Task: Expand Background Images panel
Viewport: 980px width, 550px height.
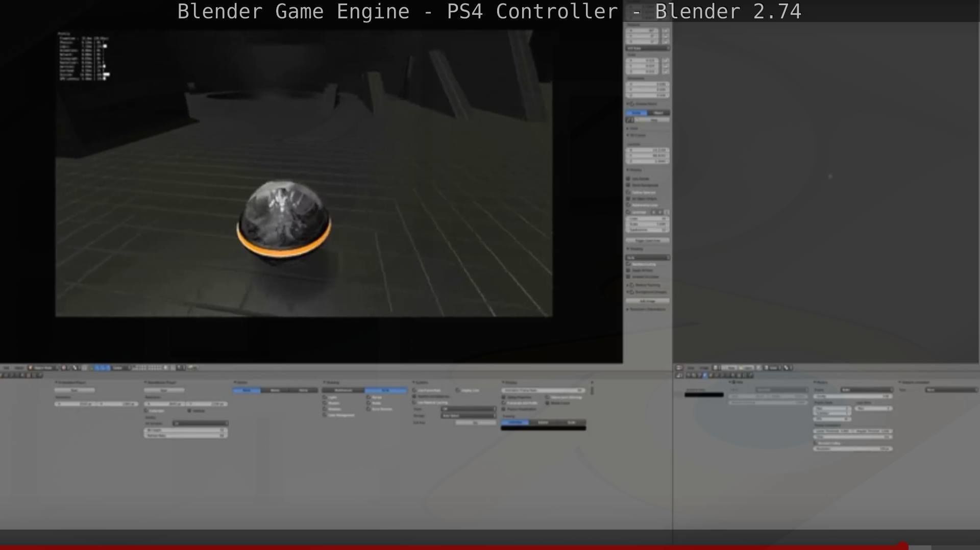Action: point(628,292)
